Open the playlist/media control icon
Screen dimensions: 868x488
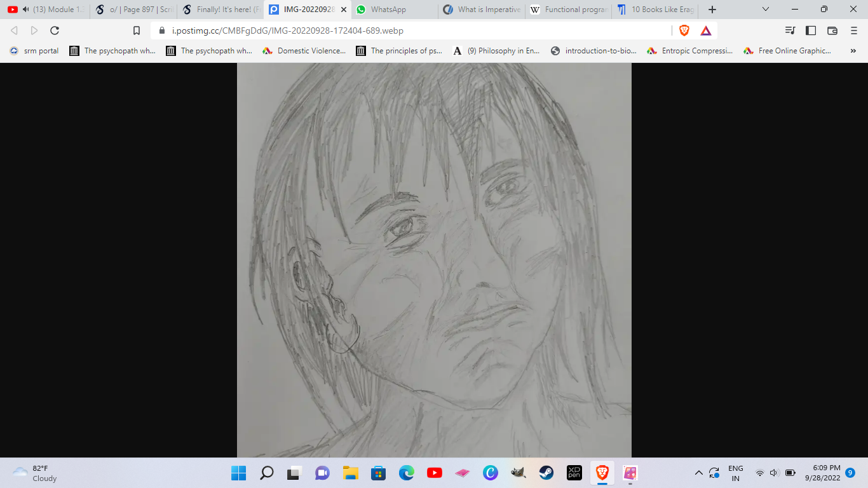tap(790, 30)
